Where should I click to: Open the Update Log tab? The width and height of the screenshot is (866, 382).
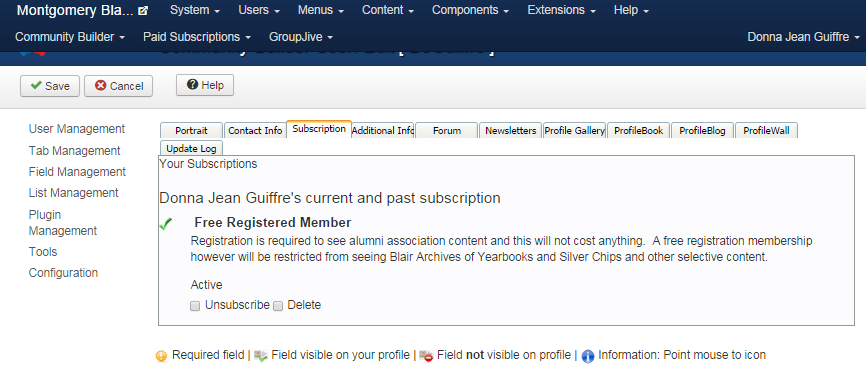click(x=192, y=148)
